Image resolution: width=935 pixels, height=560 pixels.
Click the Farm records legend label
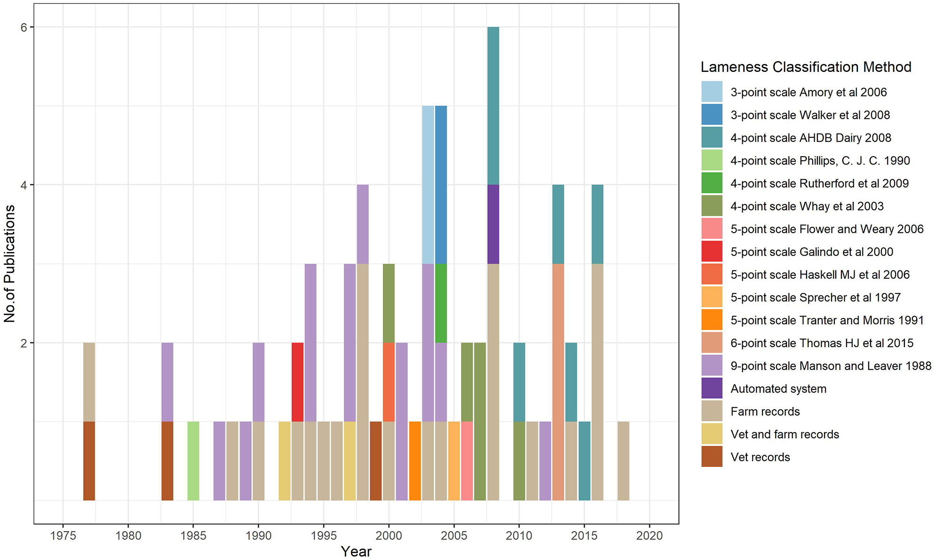[x=765, y=411]
